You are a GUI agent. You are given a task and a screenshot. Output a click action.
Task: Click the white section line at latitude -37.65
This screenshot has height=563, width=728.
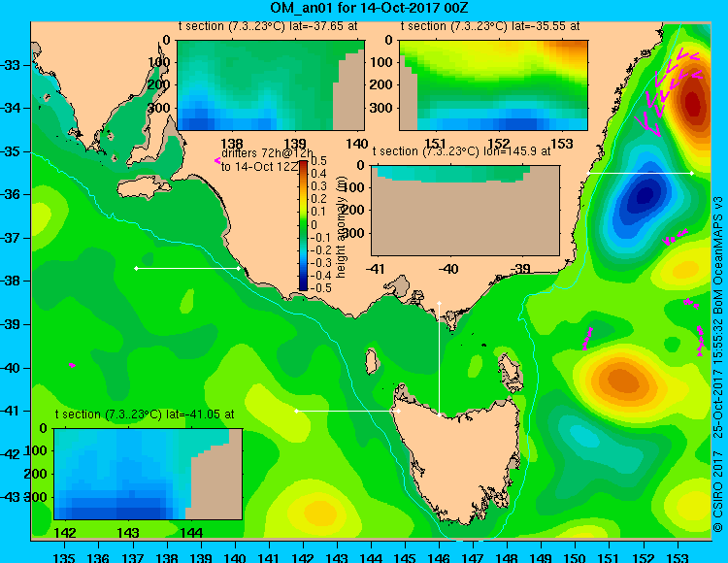187,268
